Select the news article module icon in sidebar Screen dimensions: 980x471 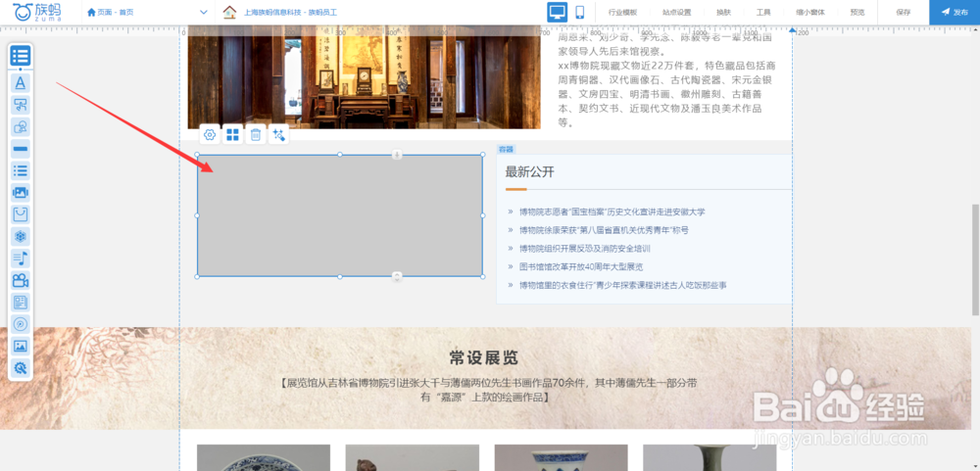pos(20,303)
